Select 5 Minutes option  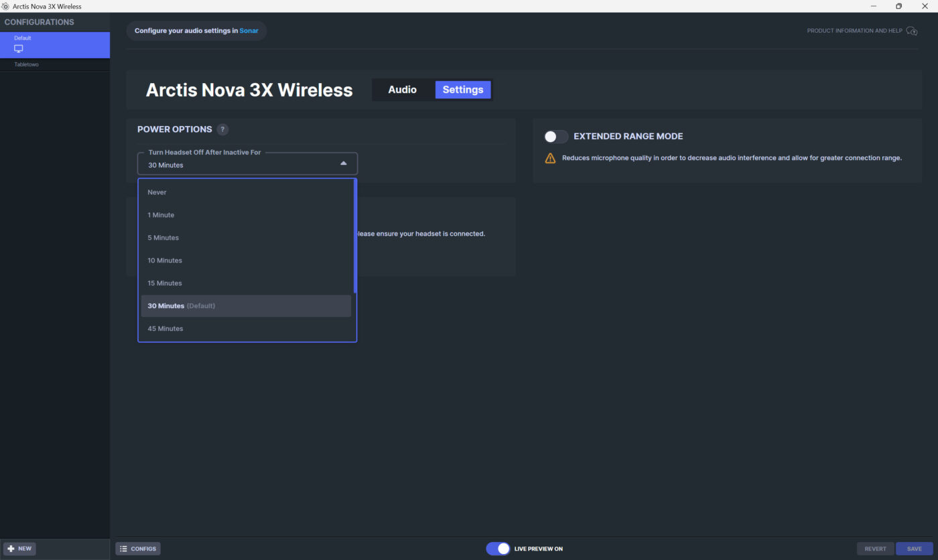[246, 238]
